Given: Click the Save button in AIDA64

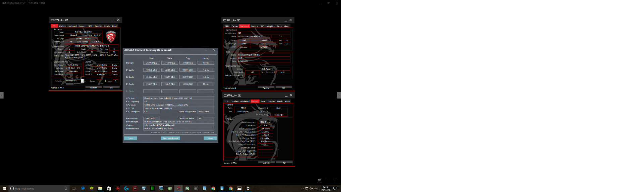Looking at the screenshot, I should click(x=130, y=138).
